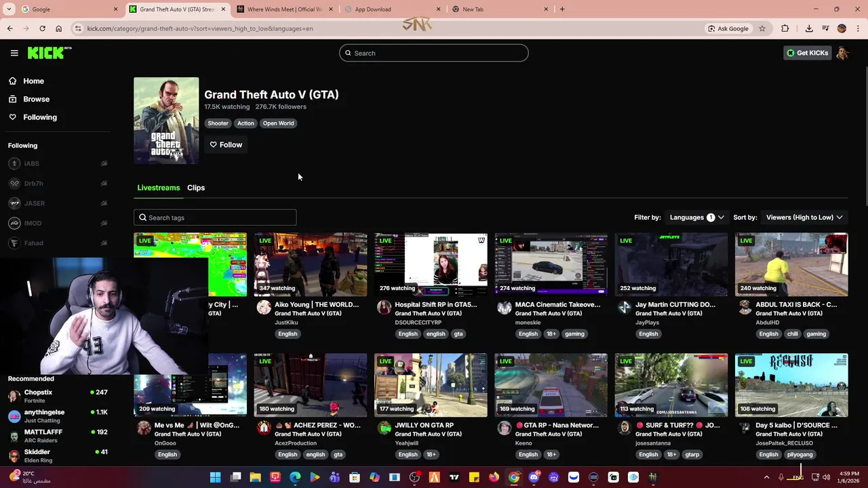Click the JayPlays channel avatar

click(x=624, y=308)
